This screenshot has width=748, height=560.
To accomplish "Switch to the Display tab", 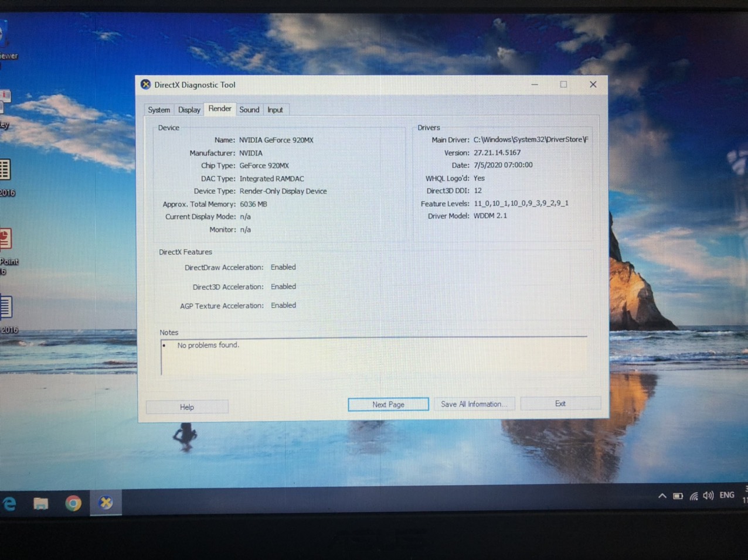I will coord(189,110).
